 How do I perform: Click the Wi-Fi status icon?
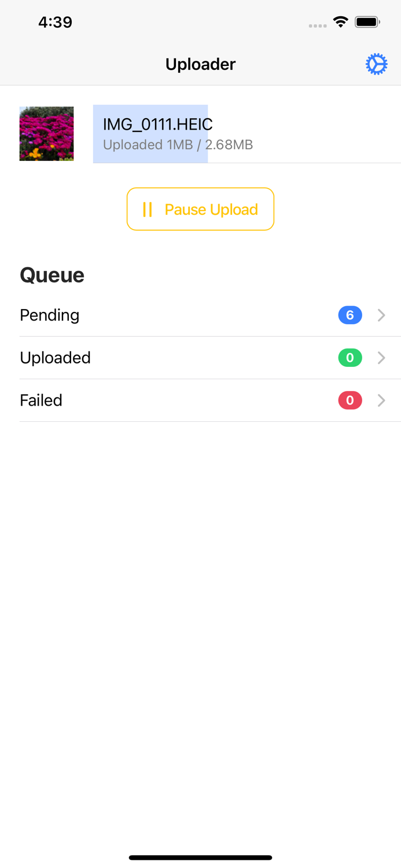(x=340, y=23)
